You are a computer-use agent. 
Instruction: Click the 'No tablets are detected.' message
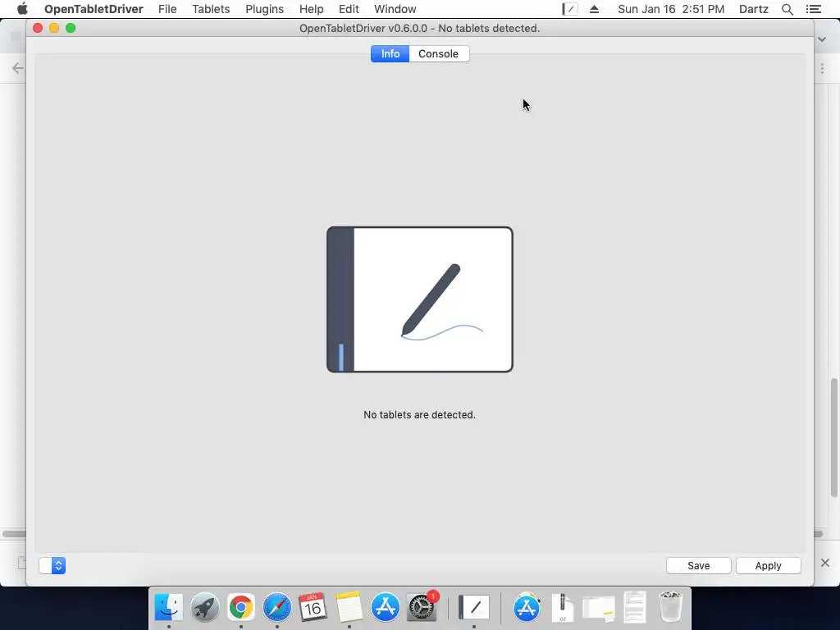click(x=419, y=414)
